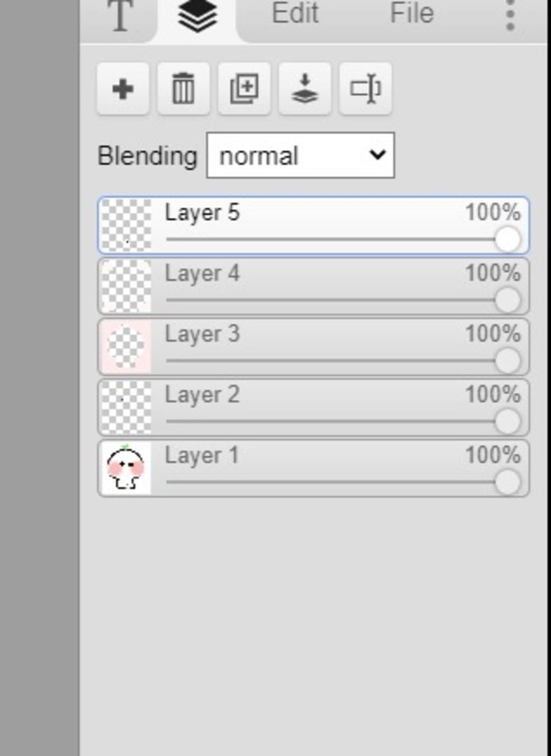Click the Layer 5 thumbnail
The image size is (551, 756).
(x=126, y=226)
